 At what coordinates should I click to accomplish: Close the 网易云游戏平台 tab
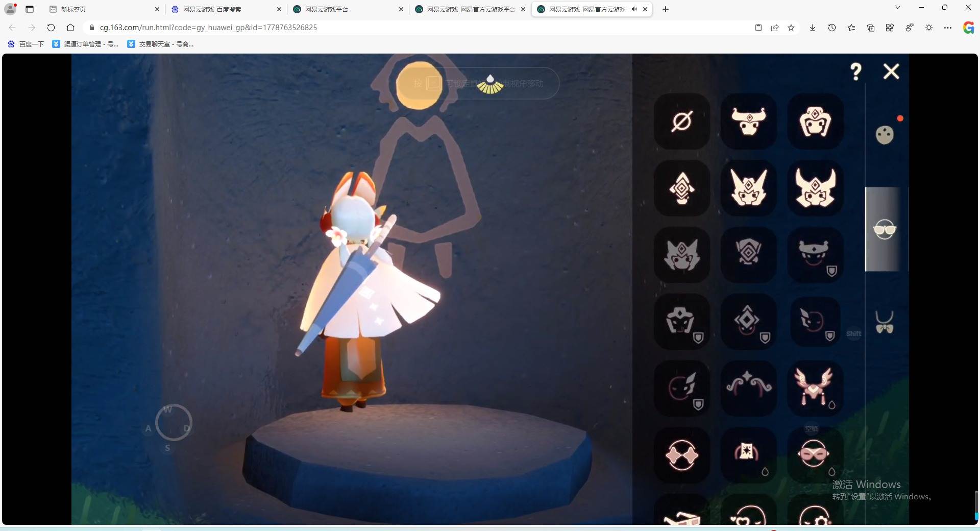tap(401, 9)
